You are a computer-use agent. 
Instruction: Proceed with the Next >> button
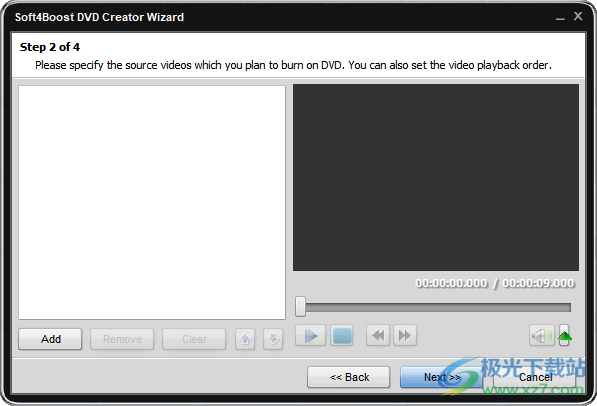[x=442, y=377]
